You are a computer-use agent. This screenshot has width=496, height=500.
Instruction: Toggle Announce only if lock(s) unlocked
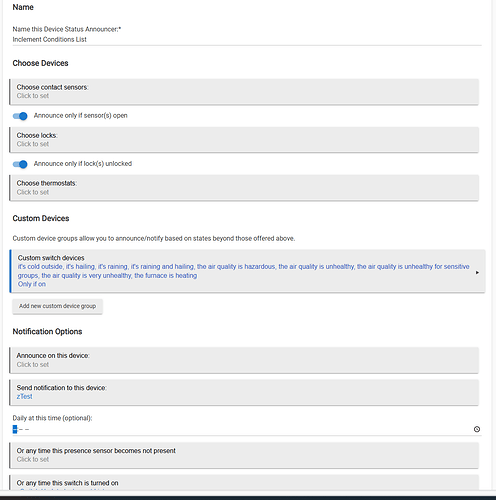[20, 164]
